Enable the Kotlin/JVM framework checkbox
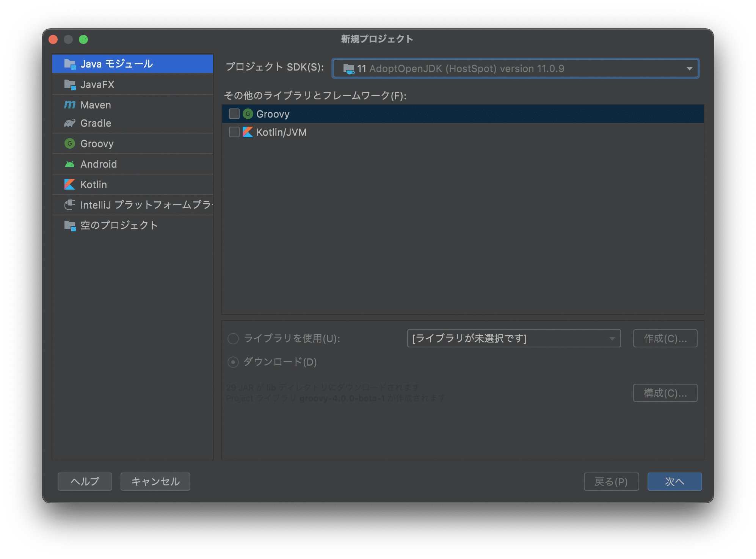Viewport: 756px width, 559px height. [234, 132]
